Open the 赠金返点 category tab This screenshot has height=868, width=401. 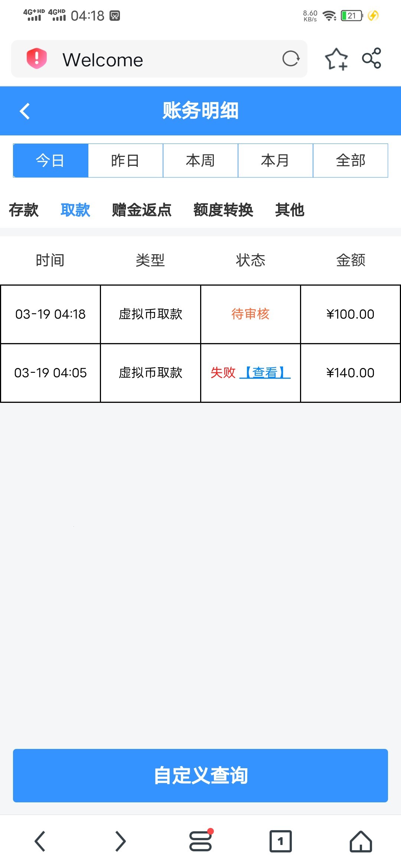[x=142, y=210]
